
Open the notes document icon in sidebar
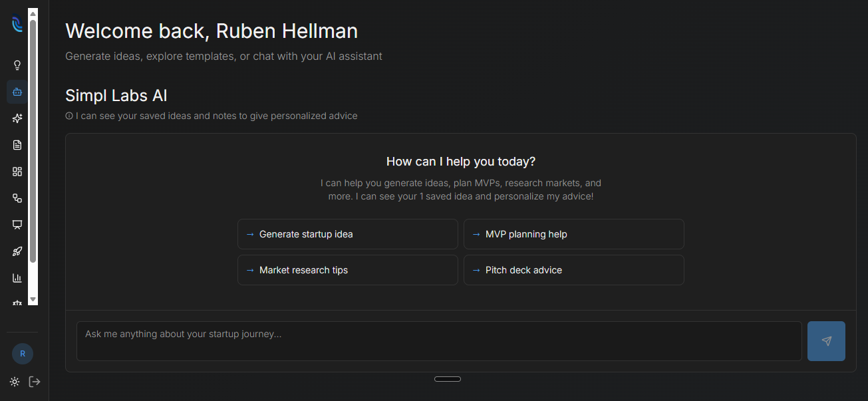click(x=17, y=144)
